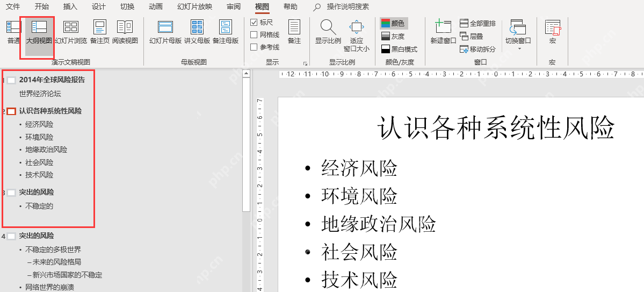Select slide 2 icon in outline
The width and height of the screenshot is (644, 292).
coord(11,111)
